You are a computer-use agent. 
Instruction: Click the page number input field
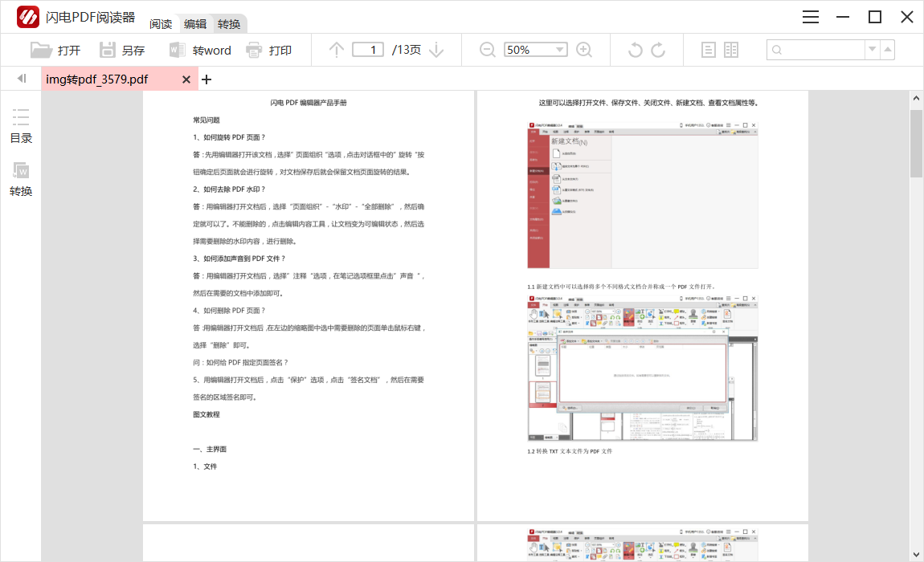point(368,49)
